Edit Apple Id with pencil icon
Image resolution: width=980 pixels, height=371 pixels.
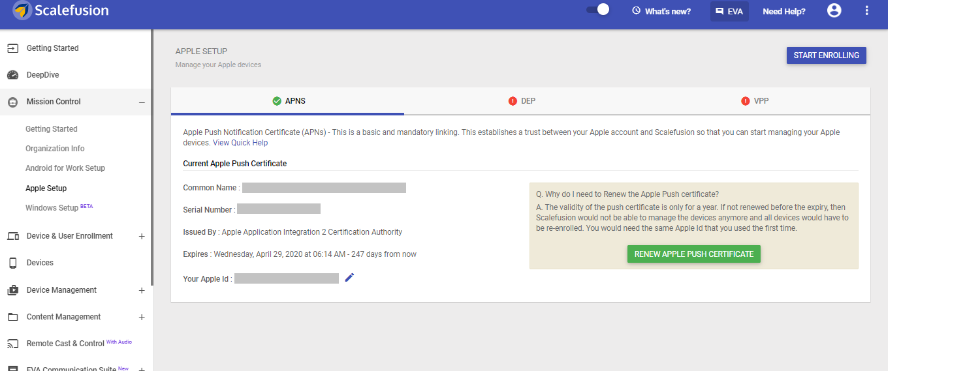[x=349, y=278]
